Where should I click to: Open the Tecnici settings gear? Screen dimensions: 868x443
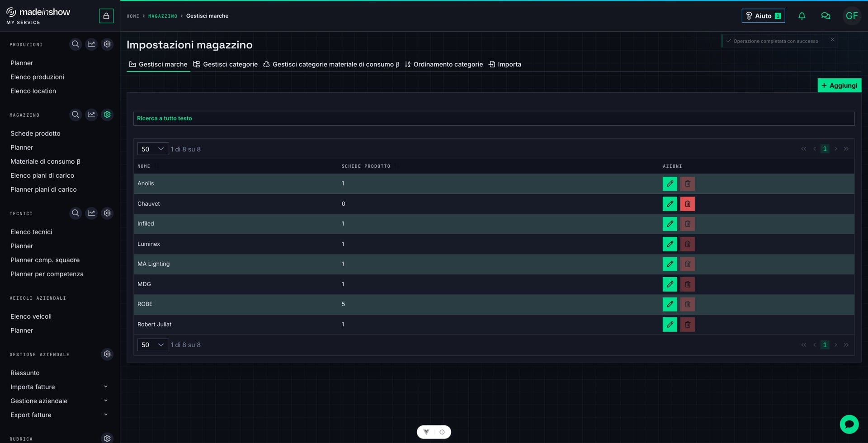107,213
